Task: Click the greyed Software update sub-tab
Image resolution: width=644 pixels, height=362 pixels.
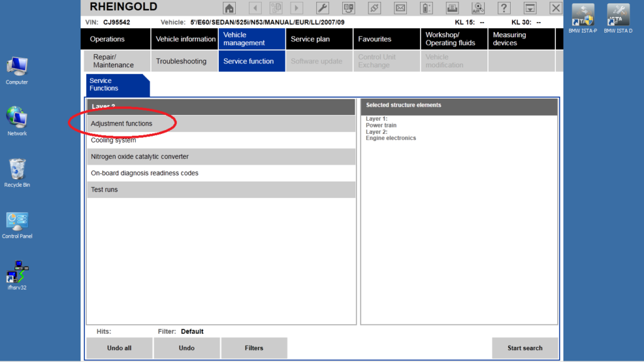Action: pos(319,61)
